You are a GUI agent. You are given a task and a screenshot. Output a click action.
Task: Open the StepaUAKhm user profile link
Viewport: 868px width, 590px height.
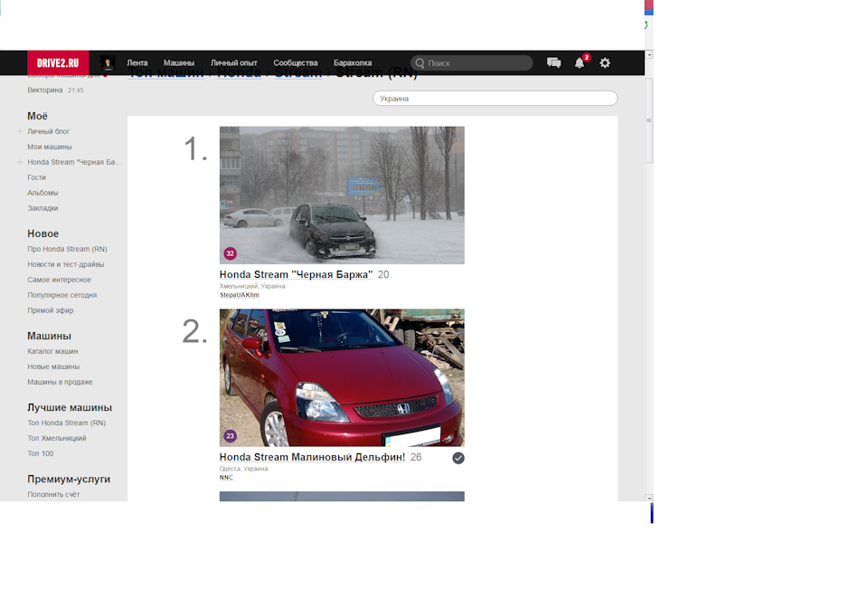pyautogui.click(x=239, y=295)
